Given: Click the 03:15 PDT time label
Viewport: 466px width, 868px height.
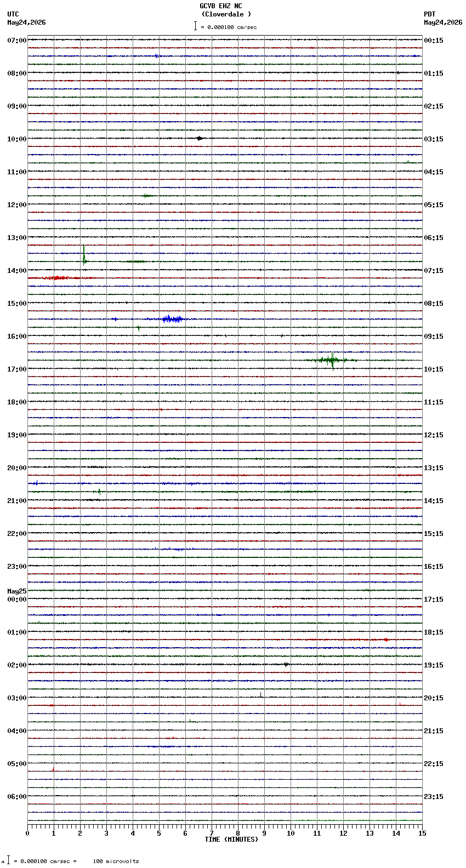Looking at the screenshot, I should point(434,139).
